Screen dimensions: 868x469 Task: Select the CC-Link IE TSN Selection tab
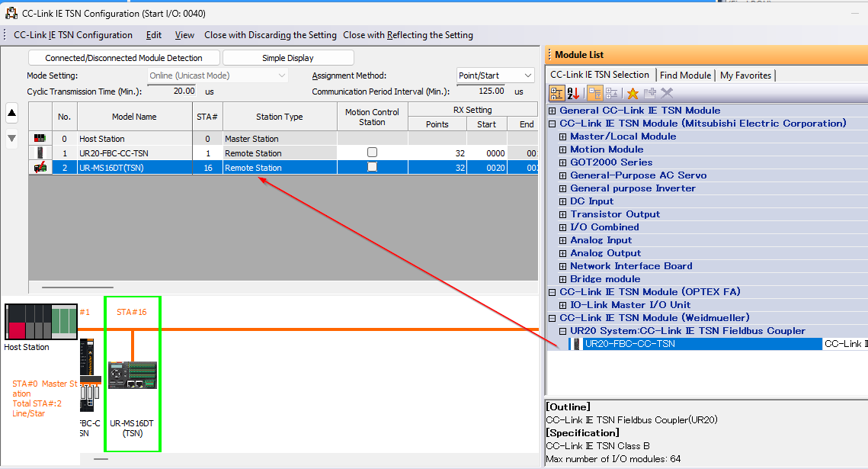click(x=600, y=75)
